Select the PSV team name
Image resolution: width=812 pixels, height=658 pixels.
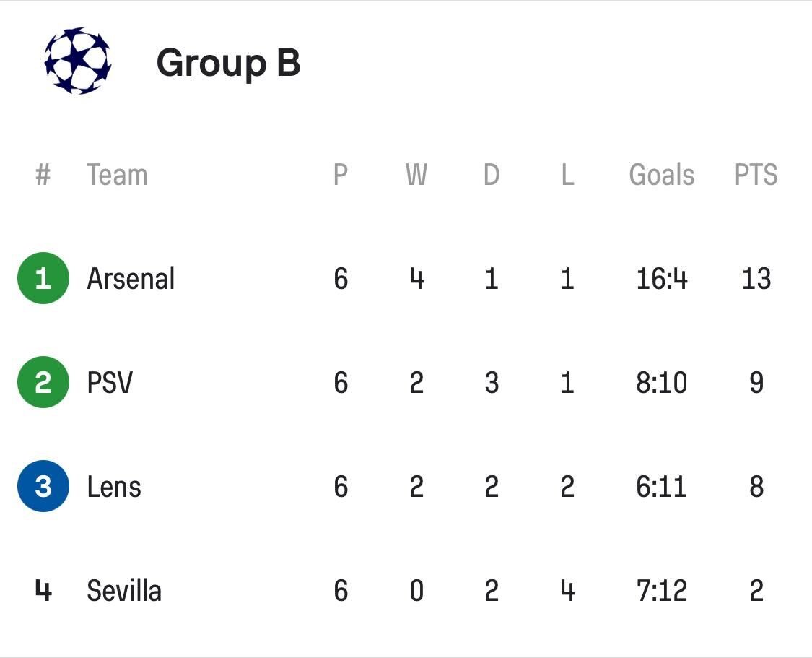(110, 382)
